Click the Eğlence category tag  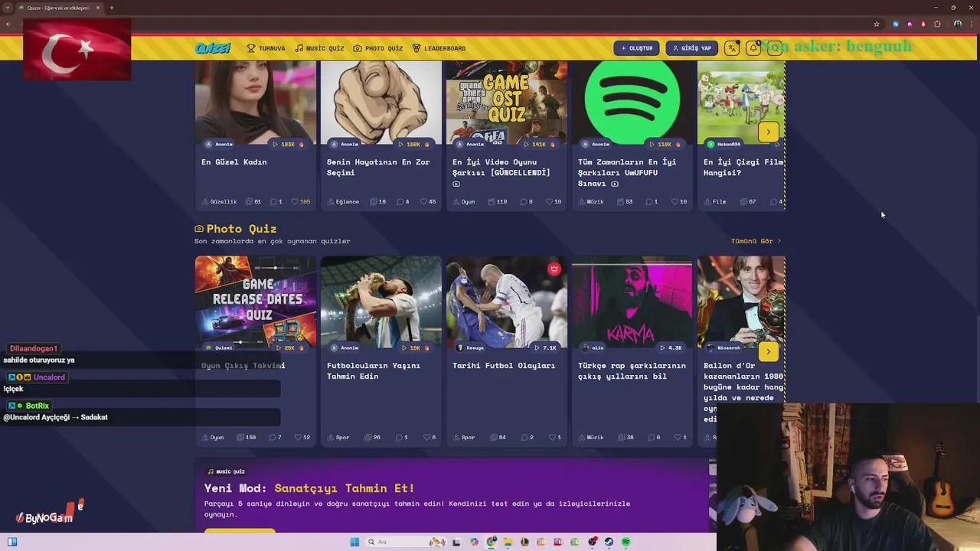343,202
